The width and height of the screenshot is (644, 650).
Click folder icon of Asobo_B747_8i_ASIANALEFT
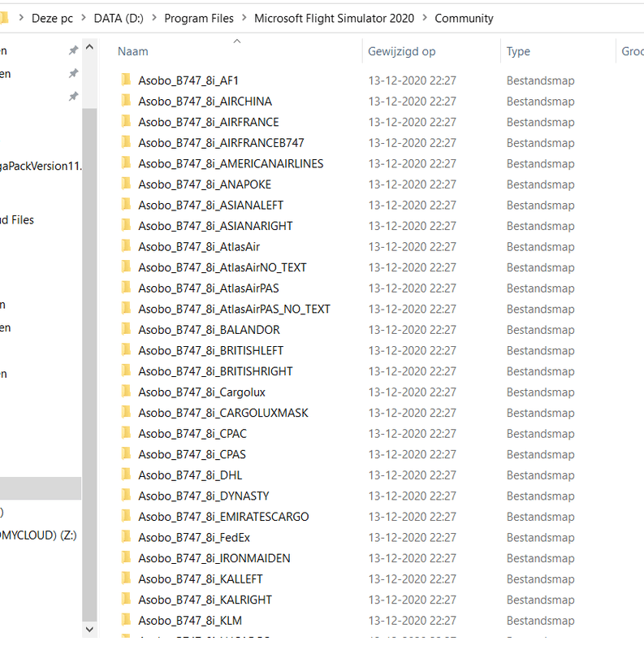(126, 204)
